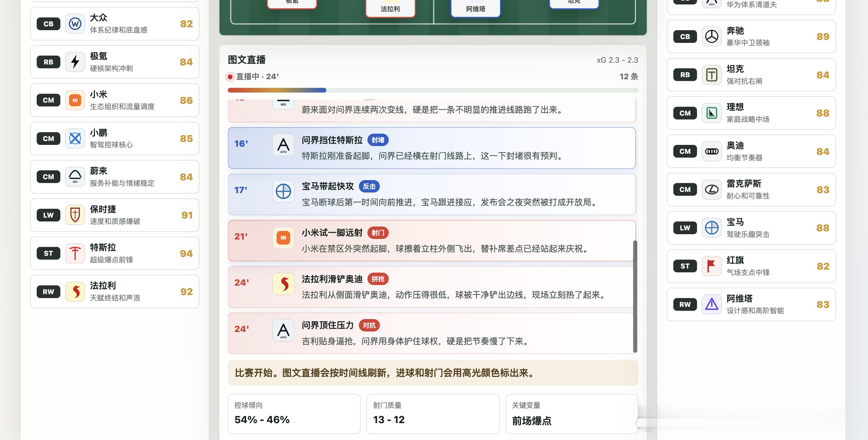Click the Li Auto green logo icon
The width and height of the screenshot is (868, 440).
coord(712,113)
